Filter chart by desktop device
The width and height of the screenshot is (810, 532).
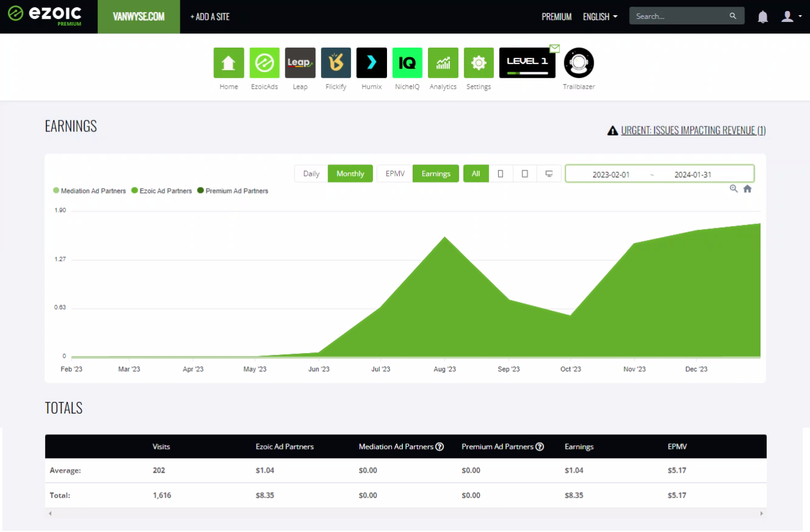click(549, 174)
